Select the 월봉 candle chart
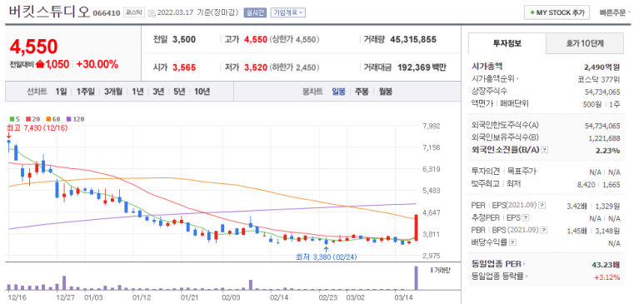644x304 pixels. (x=385, y=92)
